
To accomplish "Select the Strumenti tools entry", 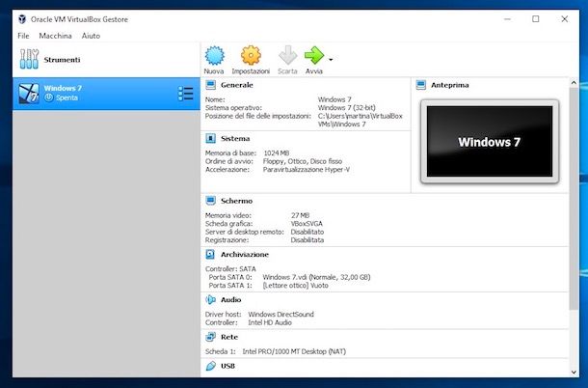I will [106, 59].
